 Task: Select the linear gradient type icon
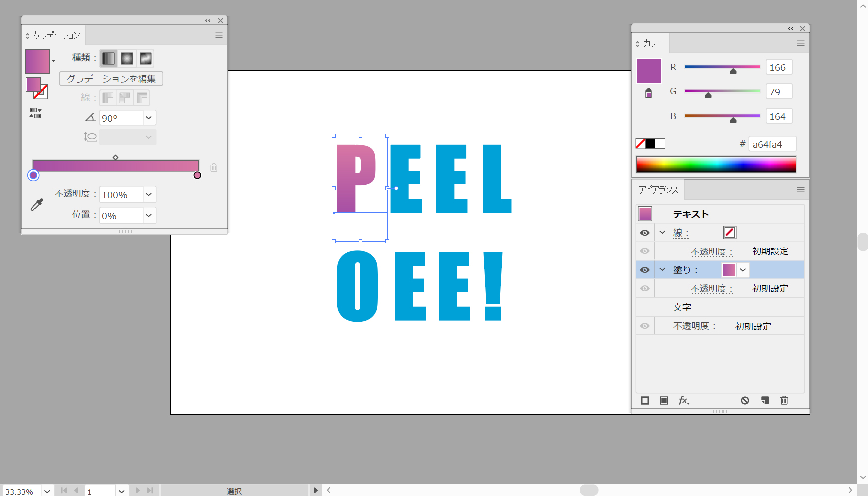coord(108,58)
